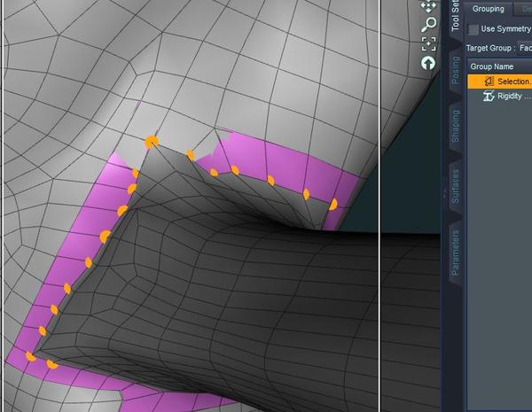Open the Parameters side tab
The image size is (532, 412).
[x=456, y=253]
